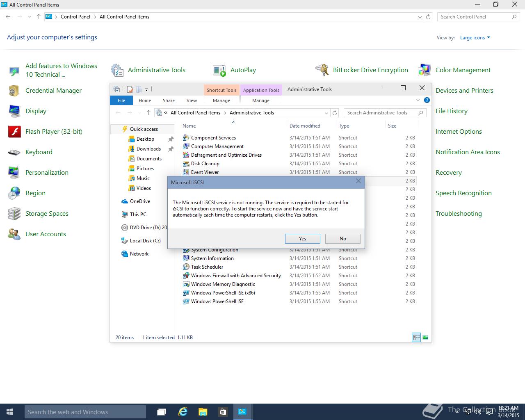525x420 pixels.
Task: Select This PC in navigation pane
Action: [x=138, y=215]
